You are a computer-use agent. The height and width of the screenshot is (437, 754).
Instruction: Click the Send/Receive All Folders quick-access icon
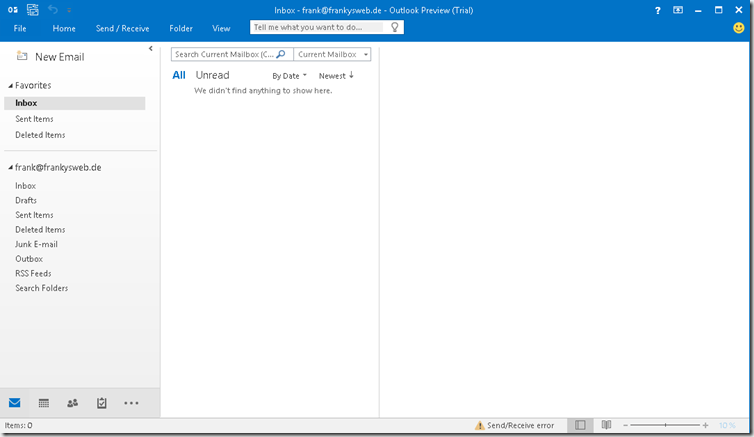33,9
